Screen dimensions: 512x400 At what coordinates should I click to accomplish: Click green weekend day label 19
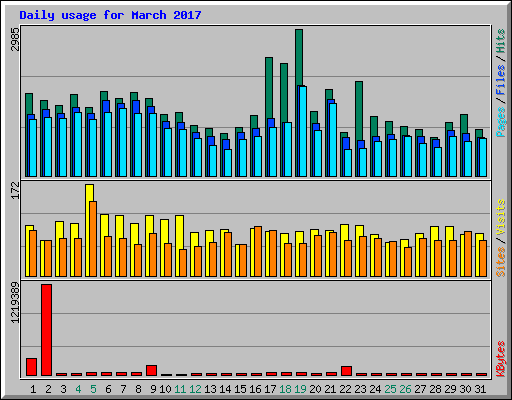300,389
